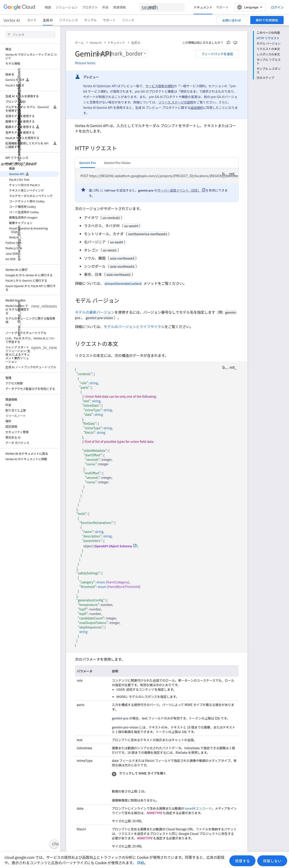The width and height of the screenshot is (289, 868).
Task: Open the リソース tab
Action: pos(128,20)
